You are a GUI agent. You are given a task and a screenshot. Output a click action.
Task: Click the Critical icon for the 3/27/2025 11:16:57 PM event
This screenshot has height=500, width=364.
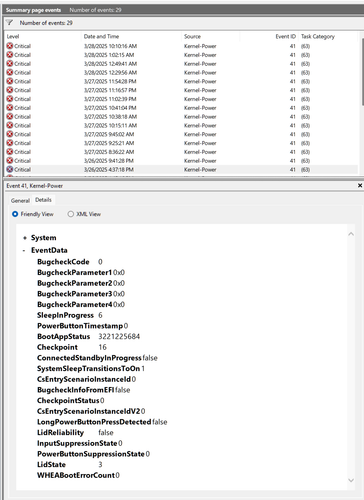[10, 90]
